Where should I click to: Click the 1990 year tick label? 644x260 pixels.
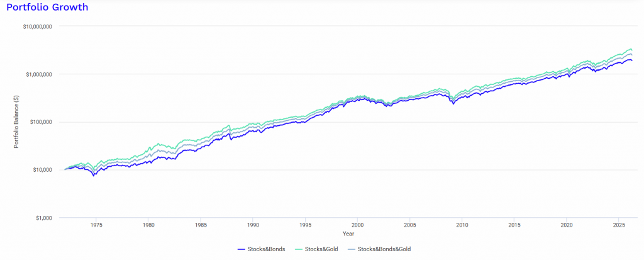coord(253,225)
